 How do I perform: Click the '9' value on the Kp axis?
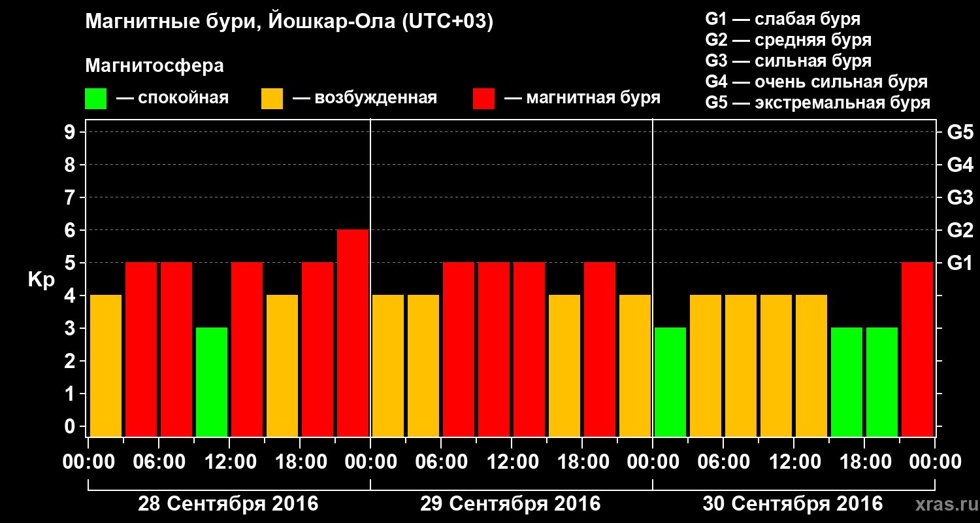click(71, 132)
